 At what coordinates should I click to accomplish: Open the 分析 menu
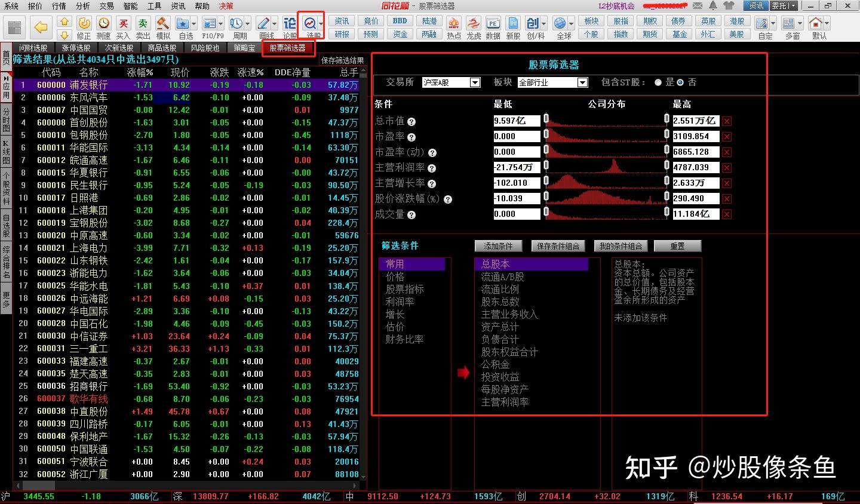click(82, 6)
